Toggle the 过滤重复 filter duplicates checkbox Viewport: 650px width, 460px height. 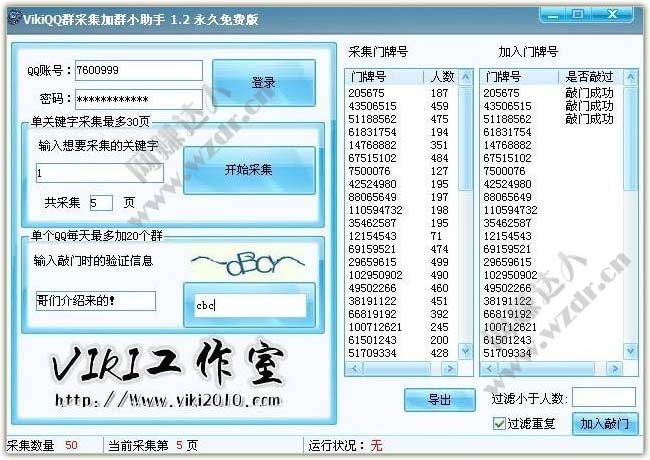coord(499,424)
